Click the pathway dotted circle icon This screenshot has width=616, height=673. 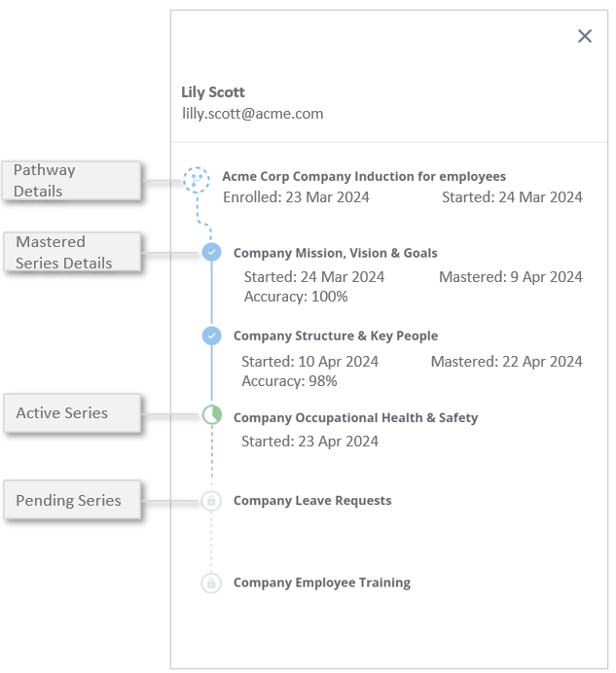[x=197, y=179]
